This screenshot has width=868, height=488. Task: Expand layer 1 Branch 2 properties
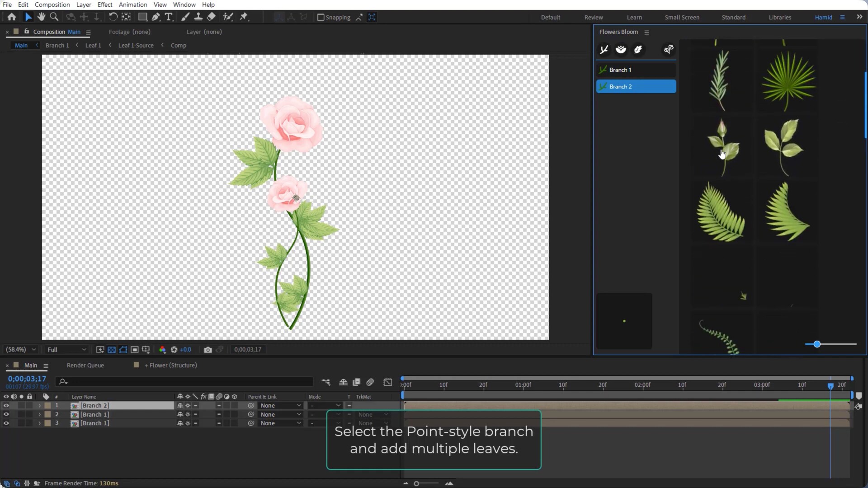(x=39, y=406)
